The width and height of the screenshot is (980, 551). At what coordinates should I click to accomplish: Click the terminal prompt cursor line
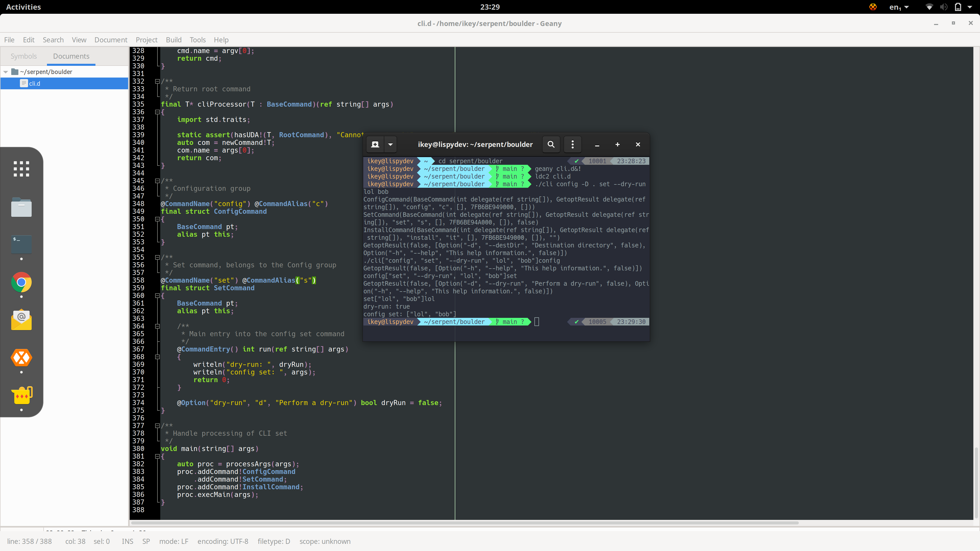pos(506,322)
